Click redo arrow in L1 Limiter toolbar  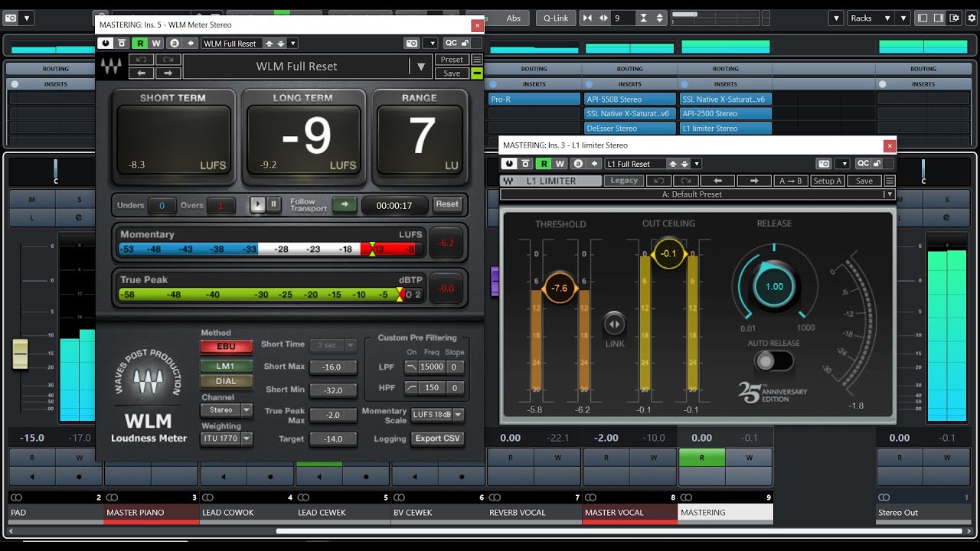click(x=685, y=181)
